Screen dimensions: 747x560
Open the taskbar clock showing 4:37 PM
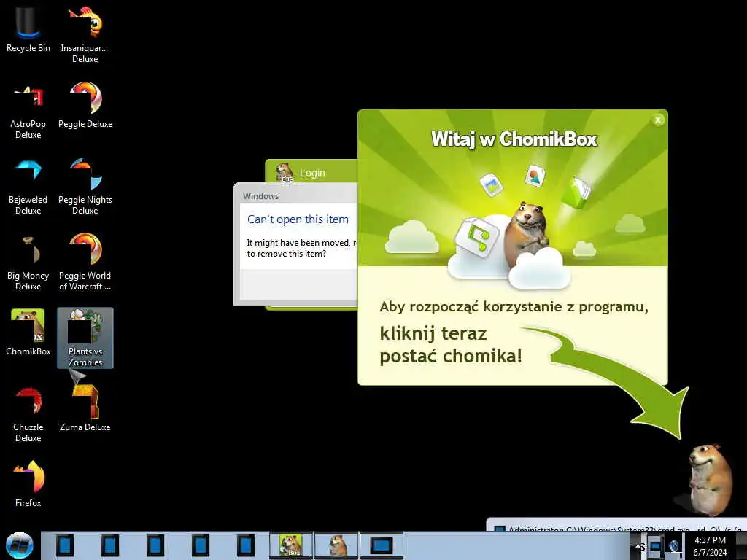(x=710, y=546)
